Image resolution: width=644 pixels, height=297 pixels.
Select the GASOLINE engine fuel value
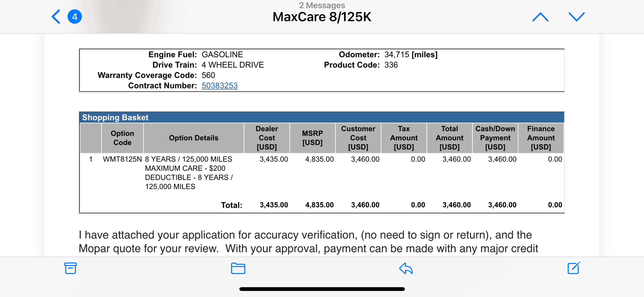coord(222,55)
